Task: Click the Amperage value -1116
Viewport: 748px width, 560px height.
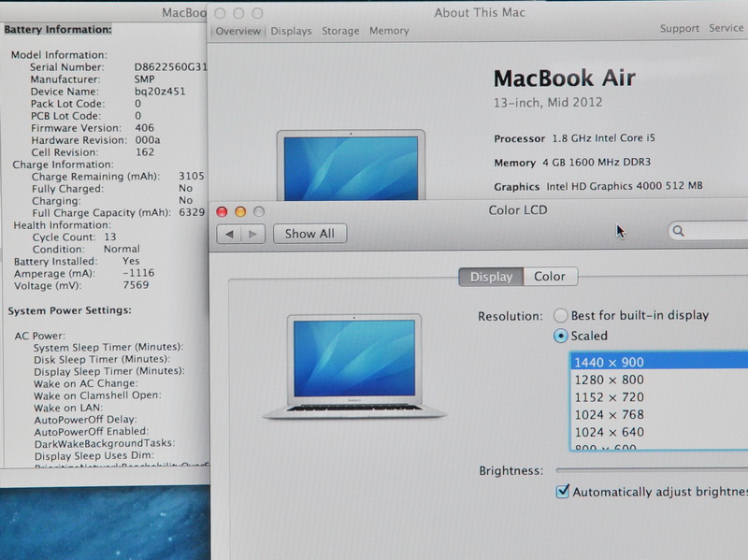Action: tap(138, 273)
